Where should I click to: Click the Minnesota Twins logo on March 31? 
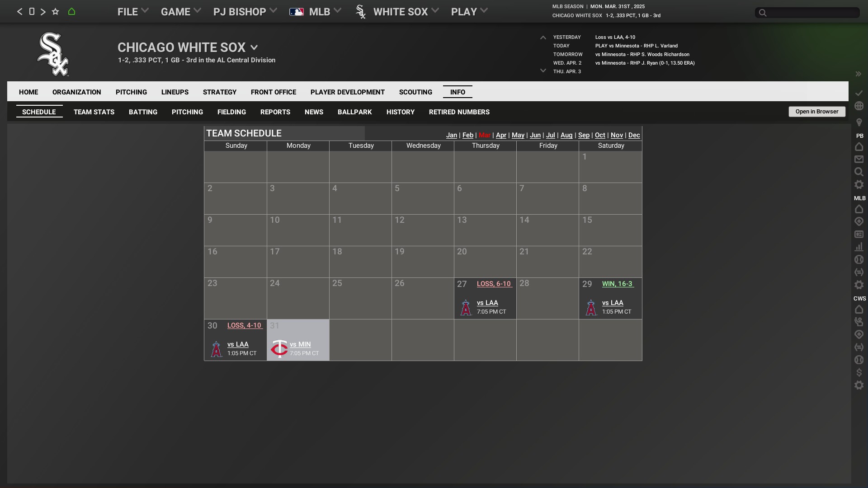279,348
